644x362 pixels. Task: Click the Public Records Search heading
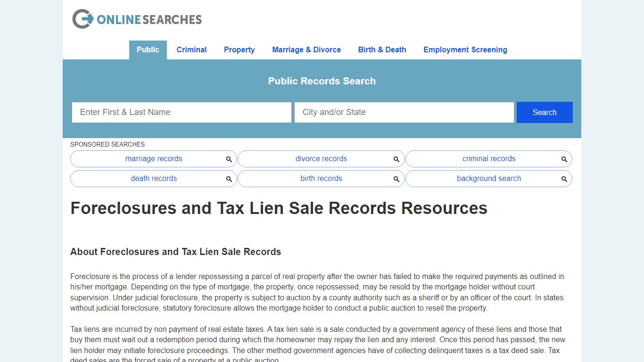pos(322,81)
